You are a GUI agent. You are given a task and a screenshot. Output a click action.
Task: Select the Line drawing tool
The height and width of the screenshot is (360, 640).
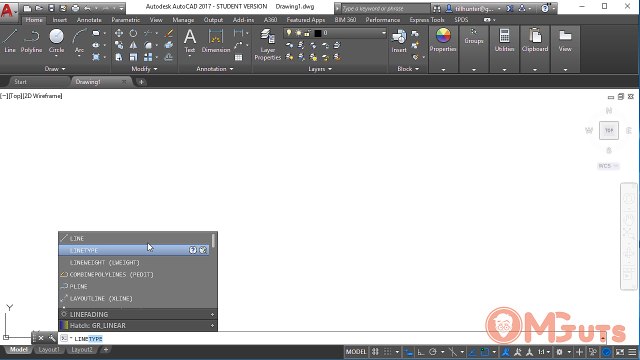click(10, 40)
